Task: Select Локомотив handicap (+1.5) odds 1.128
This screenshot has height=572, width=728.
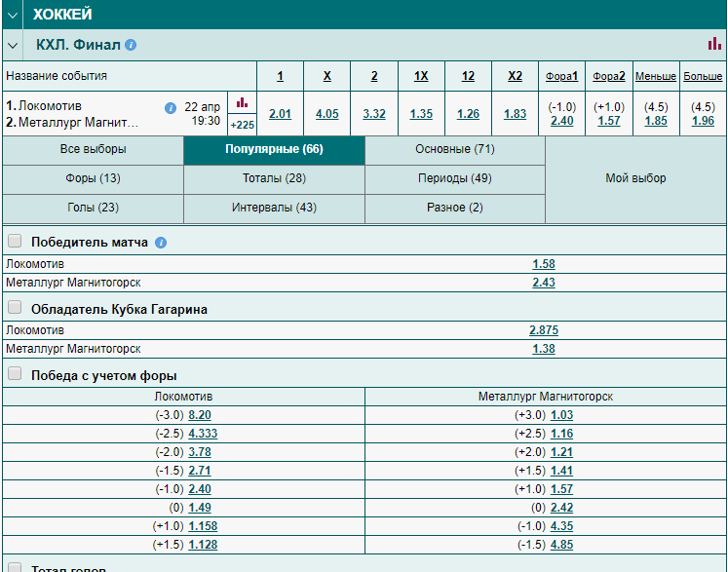Action: [x=203, y=545]
